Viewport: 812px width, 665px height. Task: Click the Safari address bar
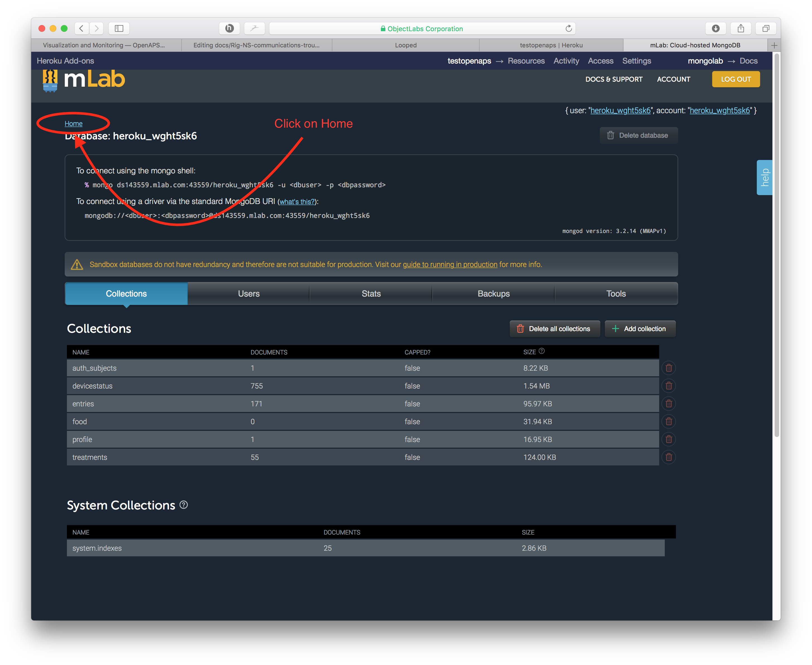422,28
